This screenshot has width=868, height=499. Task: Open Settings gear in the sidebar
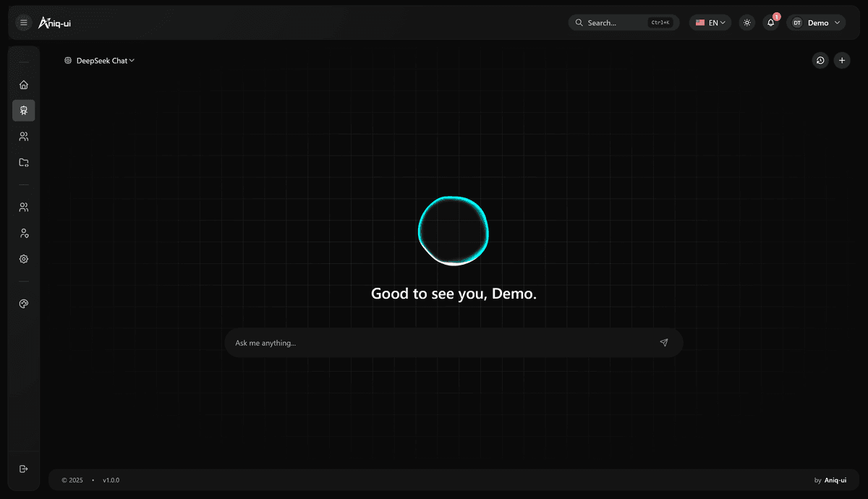tap(24, 259)
